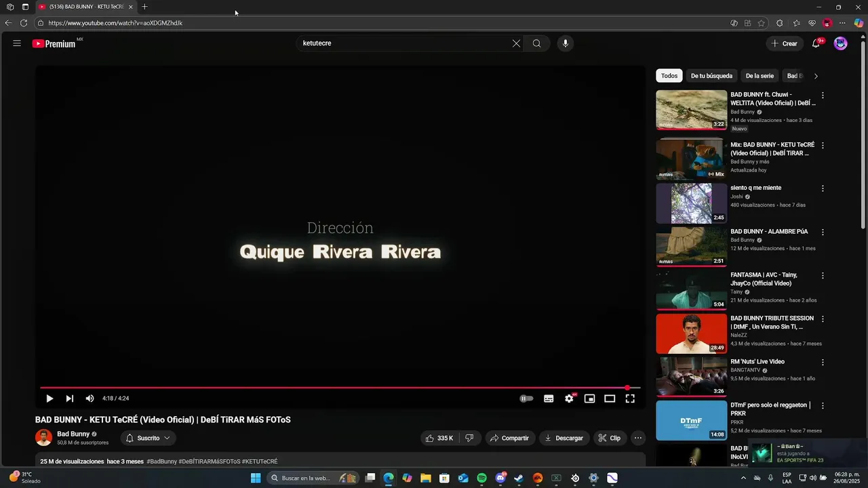Image resolution: width=868 pixels, height=488 pixels.
Task: Open the notifications bell
Action: click(x=816, y=43)
